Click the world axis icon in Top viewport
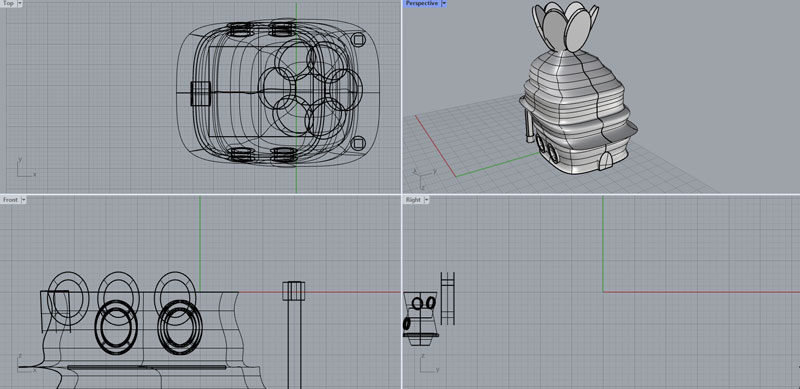The image size is (800, 389). (25, 167)
